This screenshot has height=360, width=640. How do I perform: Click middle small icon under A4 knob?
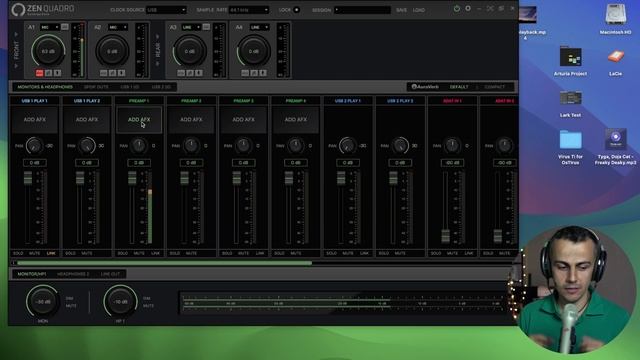click(254, 73)
